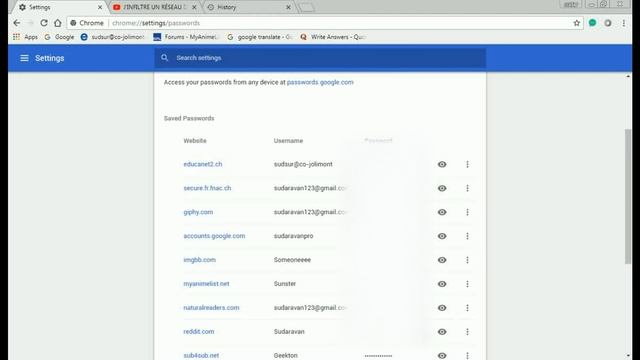
Task: Click the magnifier icon in search settings
Action: [164, 58]
